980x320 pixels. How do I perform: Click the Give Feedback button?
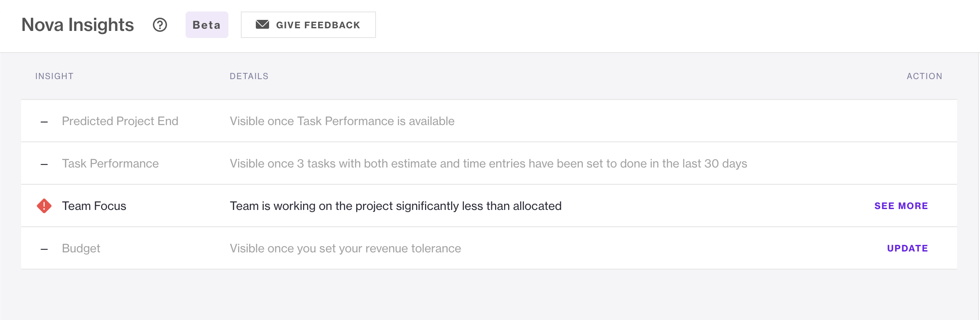click(x=308, y=25)
